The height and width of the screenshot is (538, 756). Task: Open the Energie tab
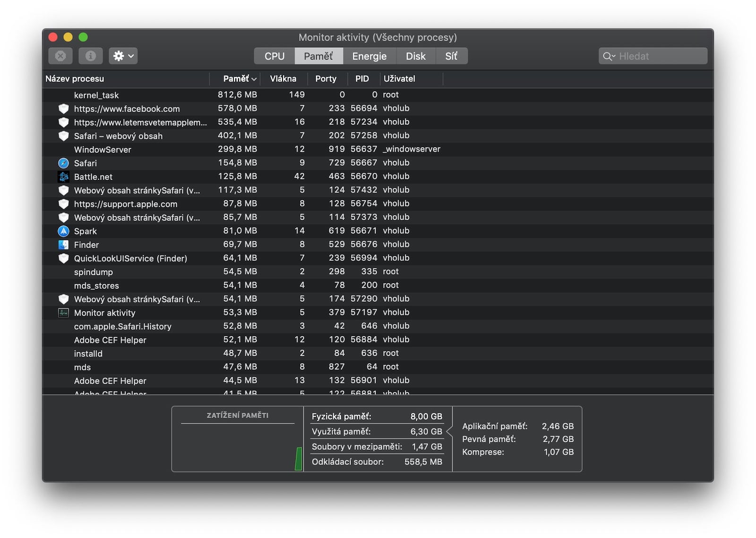pos(369,56)
